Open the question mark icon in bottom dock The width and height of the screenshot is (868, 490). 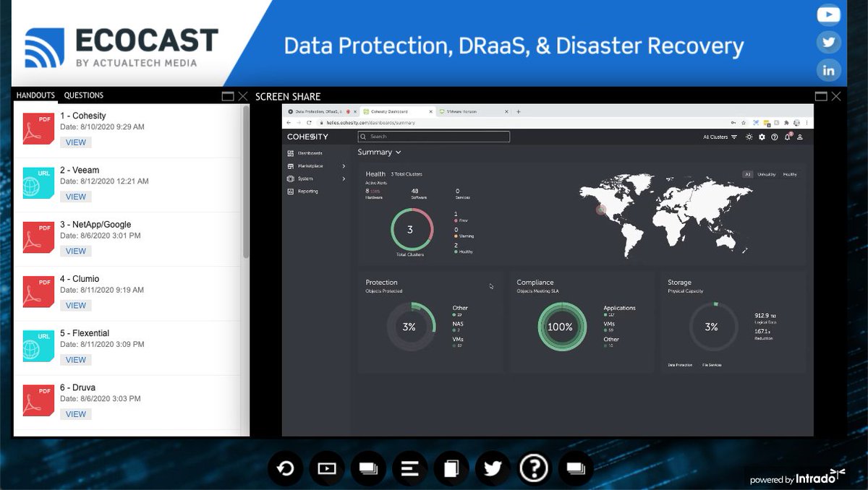pyautogui.click(x=534, y=468)
